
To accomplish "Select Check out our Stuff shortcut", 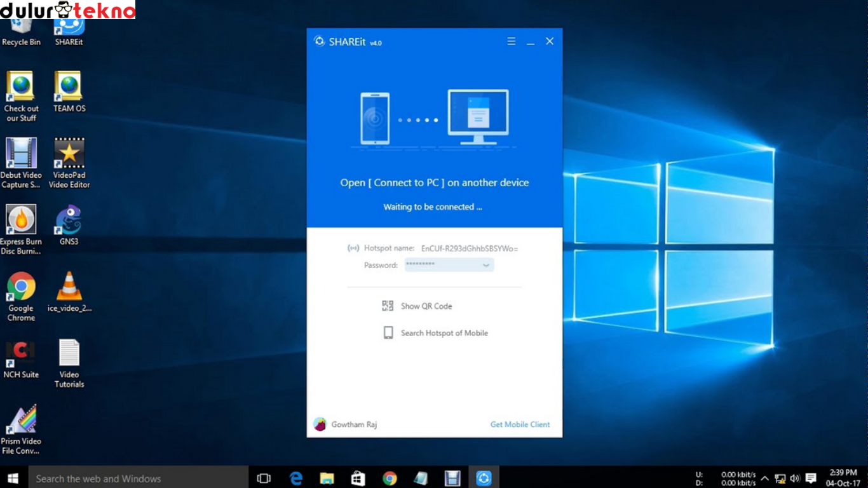I will point(21,97).
